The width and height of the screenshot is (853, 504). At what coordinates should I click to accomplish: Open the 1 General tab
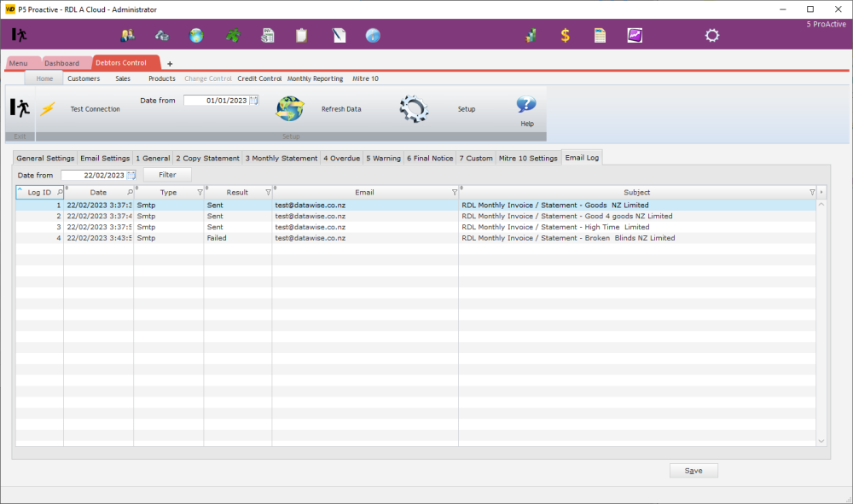click(x=153, y=159)
